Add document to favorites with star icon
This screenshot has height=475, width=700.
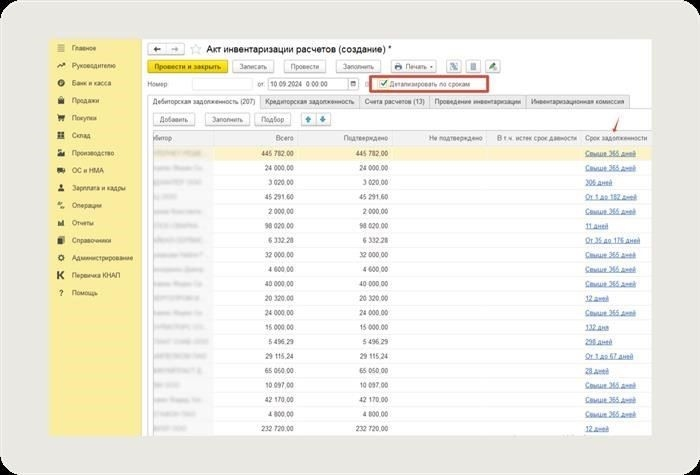pos(196,49)
